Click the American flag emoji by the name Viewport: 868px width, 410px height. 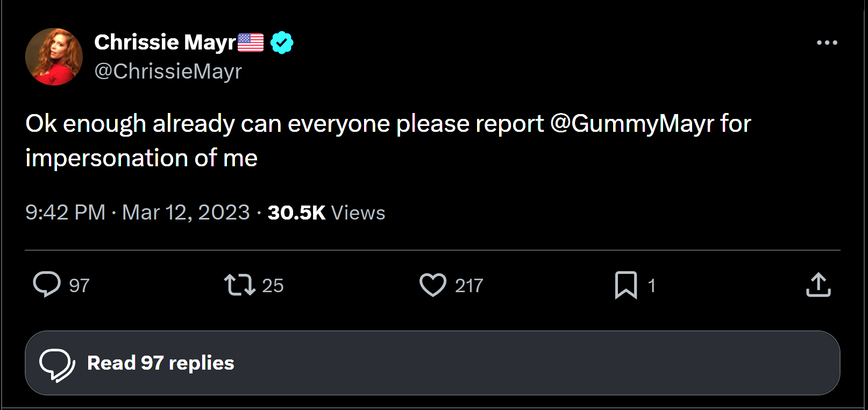251,43
